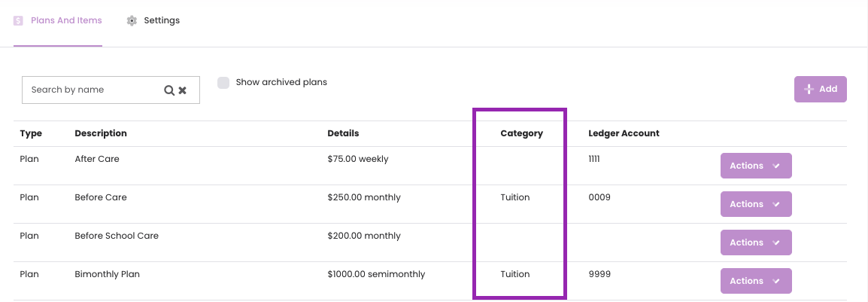Viewport: 868px width, 302px height.
Task: Click the Show archived plans label
Action: click(x=281, y=83)
